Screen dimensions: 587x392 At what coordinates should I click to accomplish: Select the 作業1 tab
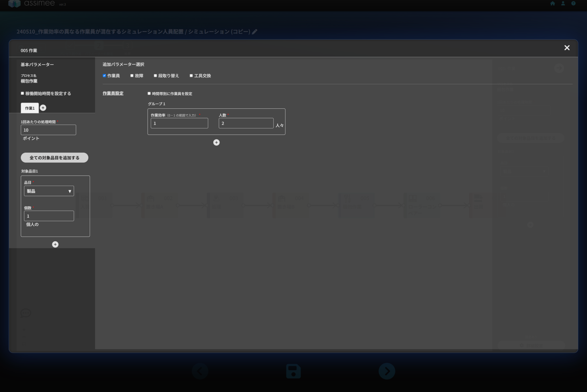[30, 108]
